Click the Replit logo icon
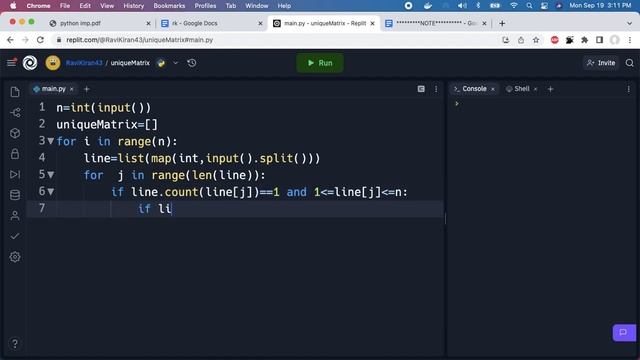This screenshot has width=640, height=360. 30,63
